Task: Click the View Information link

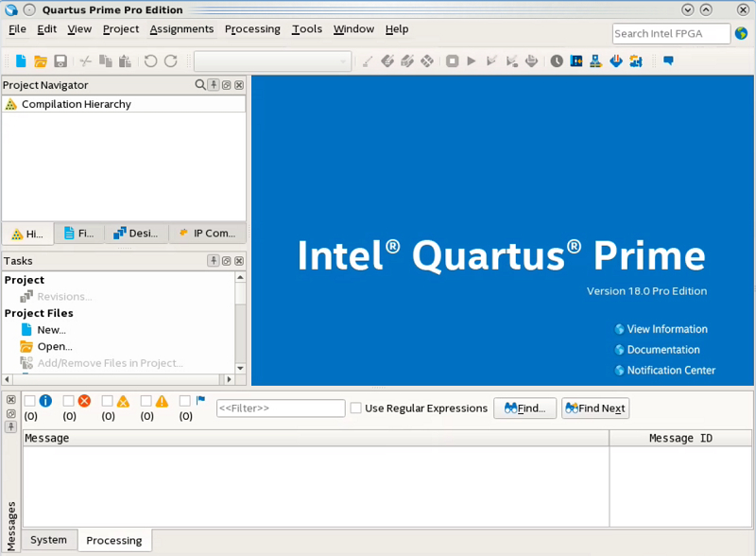Action: [x=667, y=329]
